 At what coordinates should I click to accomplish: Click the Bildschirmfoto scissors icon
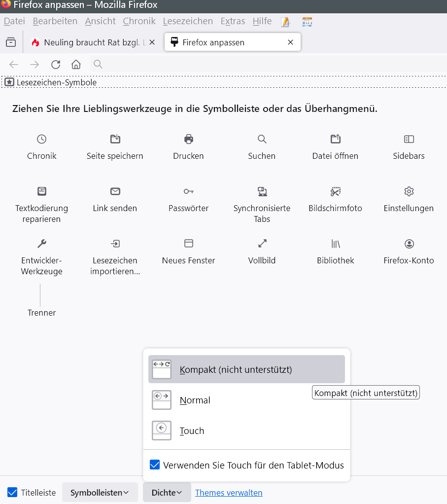[x=335, y=191]
